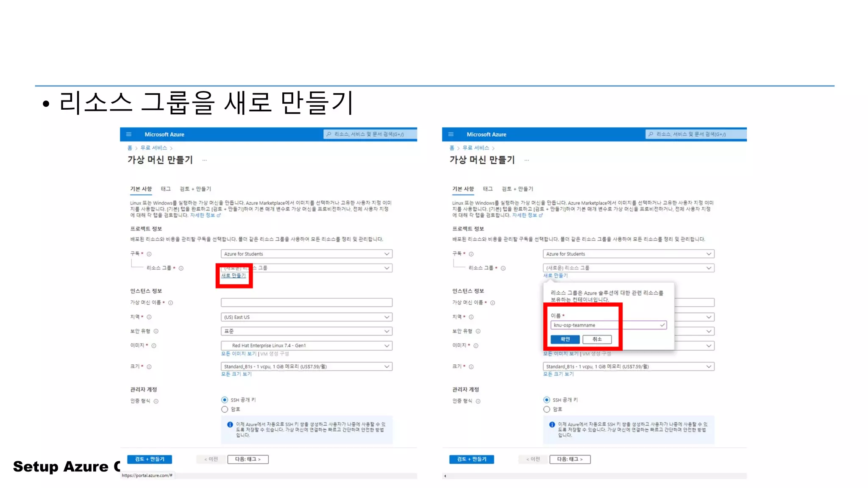Click blue 검토 + 만들기 button, right screenshot
Image resolution: width=868 pixels, height=488 pixels.
point(472,459)
